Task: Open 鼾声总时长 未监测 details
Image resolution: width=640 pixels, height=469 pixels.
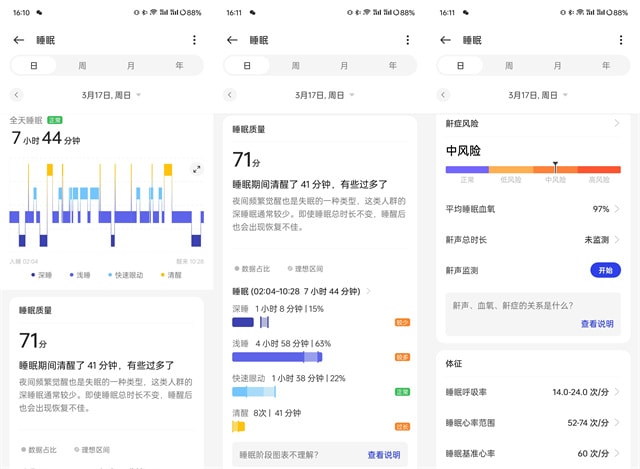Action: pyautogui.click(x=533, y=240)
